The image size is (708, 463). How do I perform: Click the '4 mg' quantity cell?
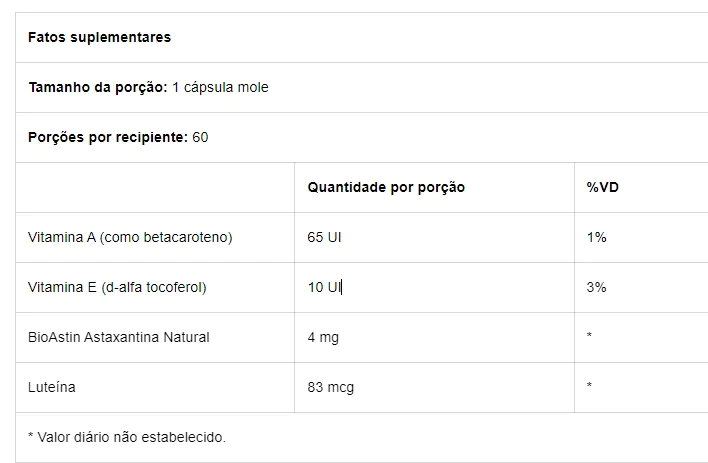click(x=323, y=337)
